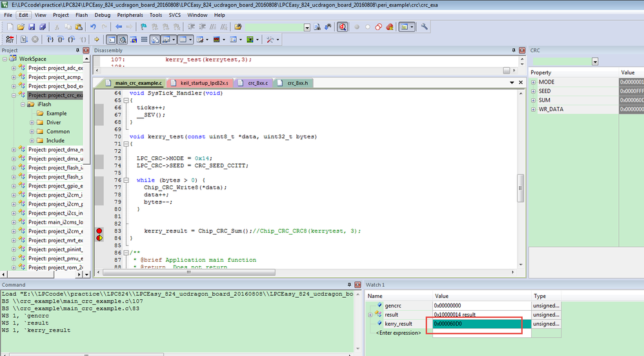Open the Toolbox icon
The width and height of the screenshot is (644, 356).
coord(270,39)
